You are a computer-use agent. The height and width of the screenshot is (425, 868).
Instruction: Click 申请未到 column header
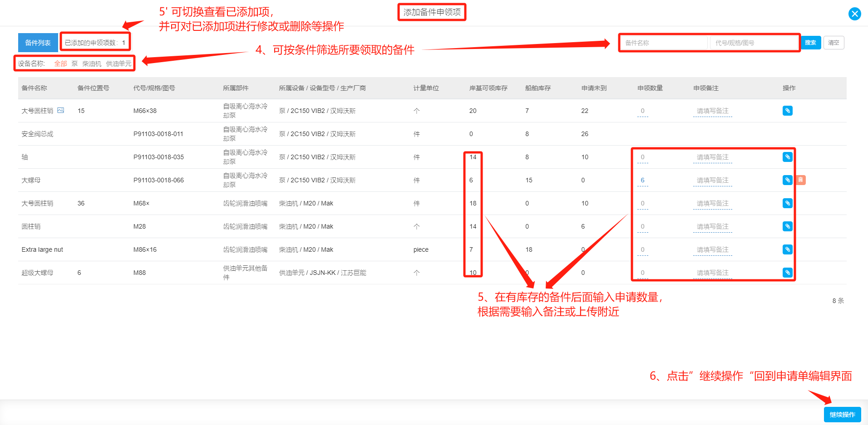tap(594, 88)
